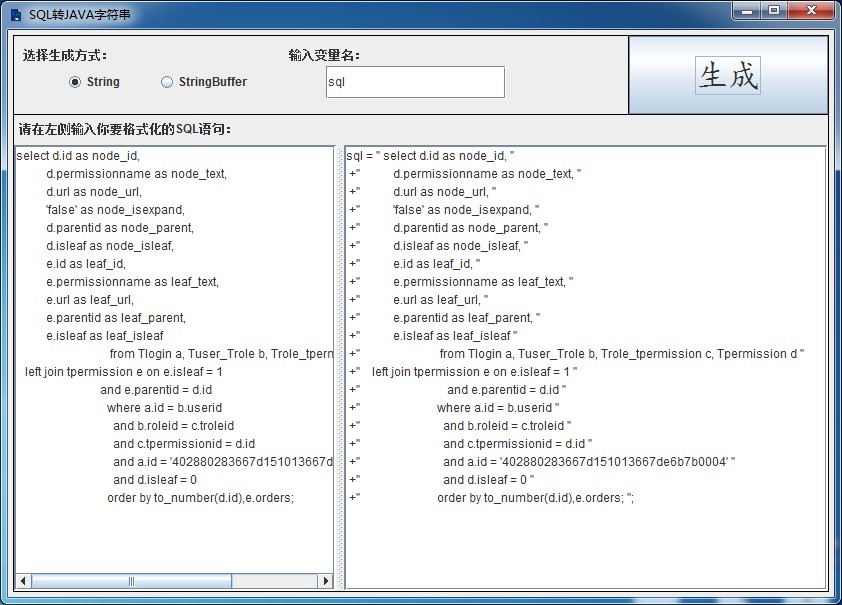Click the output line with 'e.permissionname as leaf_text'
Viewport: 842px width, 605px height.
[461, 282]
